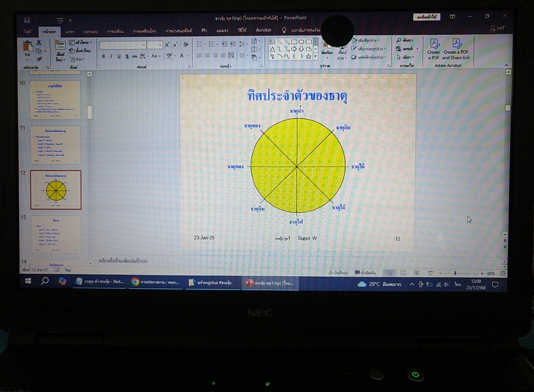Expand the shapes gallery more arrow
The image size is (534, 392).
pos(315,57)
